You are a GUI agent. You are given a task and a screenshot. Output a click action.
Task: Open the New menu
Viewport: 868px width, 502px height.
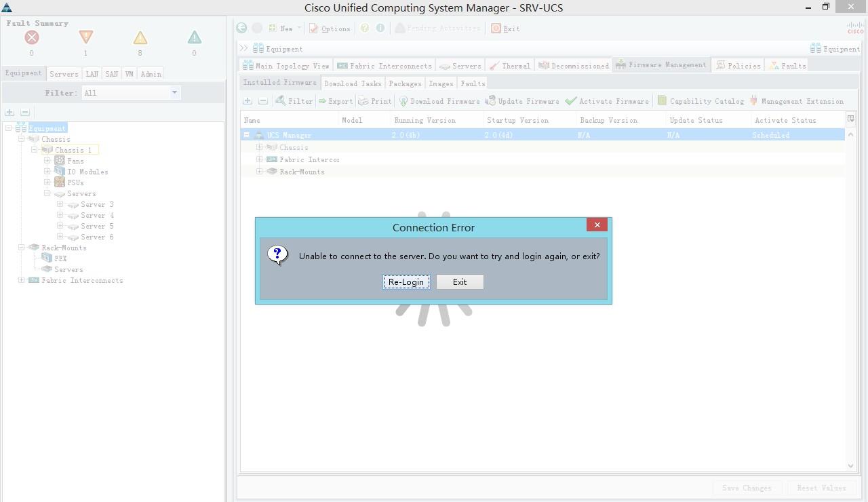[x=285, y=28]
